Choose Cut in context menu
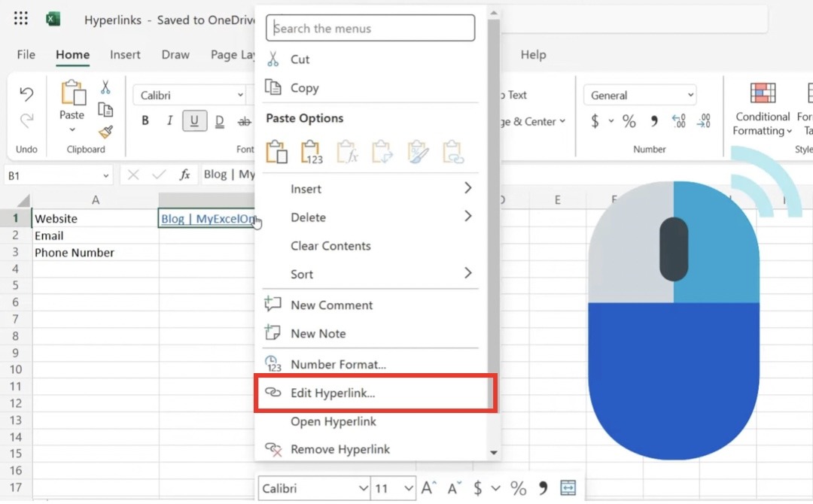The height and width of the screenshot is (504, 813). point(371,59)
